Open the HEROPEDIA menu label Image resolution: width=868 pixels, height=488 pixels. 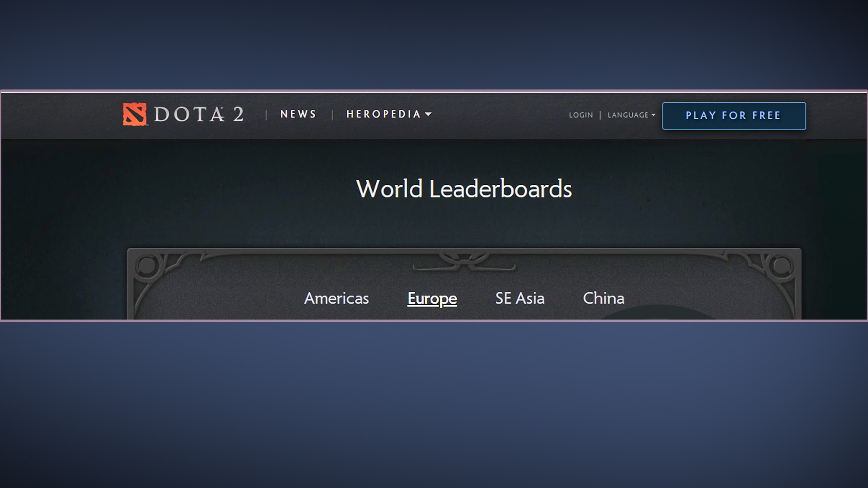pos(383,114)
